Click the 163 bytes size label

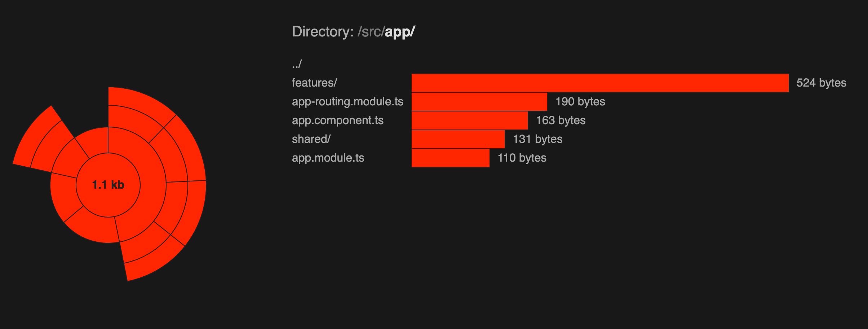[561, 120]
